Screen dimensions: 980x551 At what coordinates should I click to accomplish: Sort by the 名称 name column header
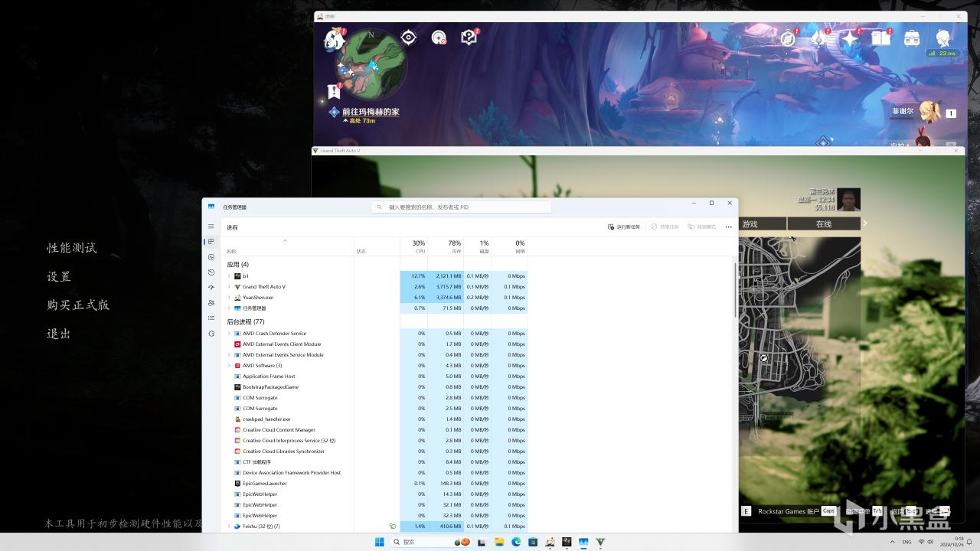pyautogui.click(x=231, y=251)
